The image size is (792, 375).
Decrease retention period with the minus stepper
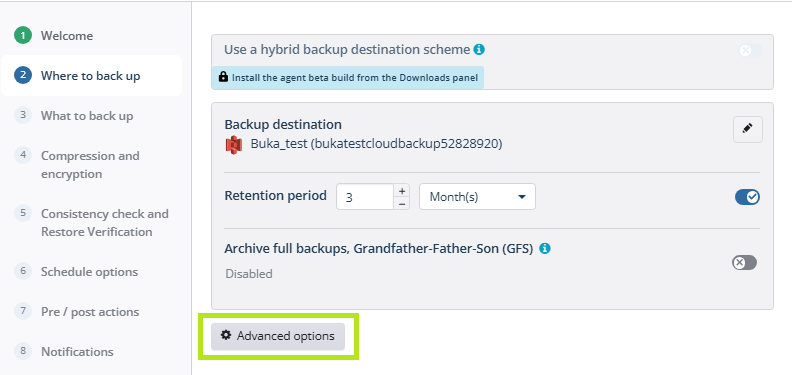(402, 203)
